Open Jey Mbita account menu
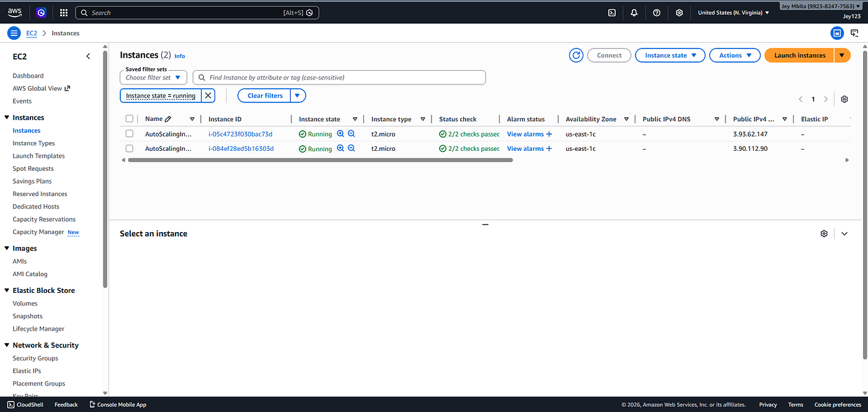 pyautogui.click(x=821, y=6)
